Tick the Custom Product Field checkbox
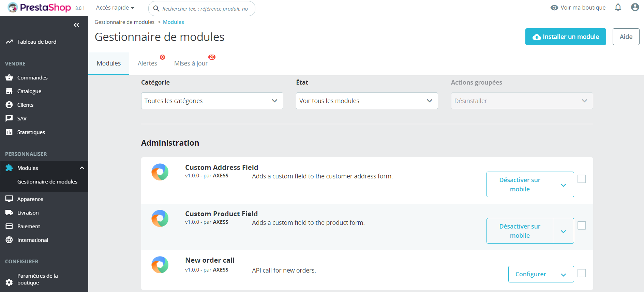The image size is (644, 292). click(x=582, y=225)
